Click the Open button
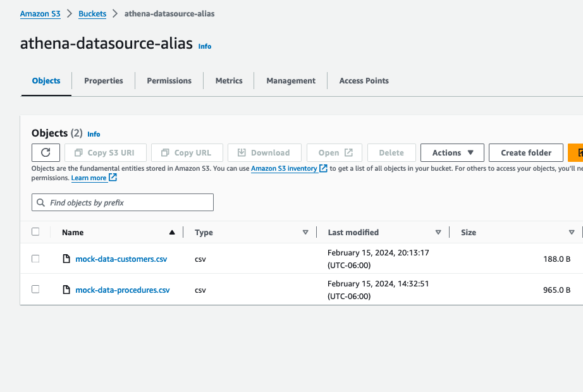Screen dimensions: 583x392 tap(334, 152)
